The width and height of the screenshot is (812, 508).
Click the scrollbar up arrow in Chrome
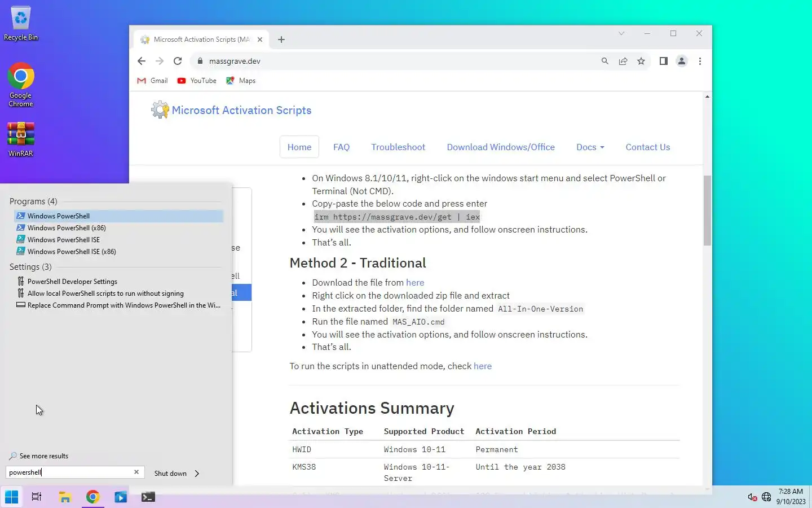707,97
